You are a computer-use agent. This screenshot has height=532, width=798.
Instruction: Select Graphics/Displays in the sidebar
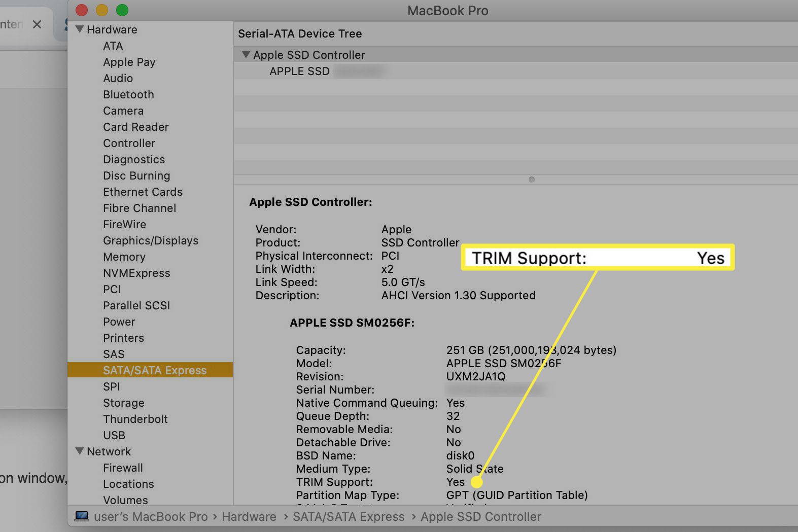(151, 240)
